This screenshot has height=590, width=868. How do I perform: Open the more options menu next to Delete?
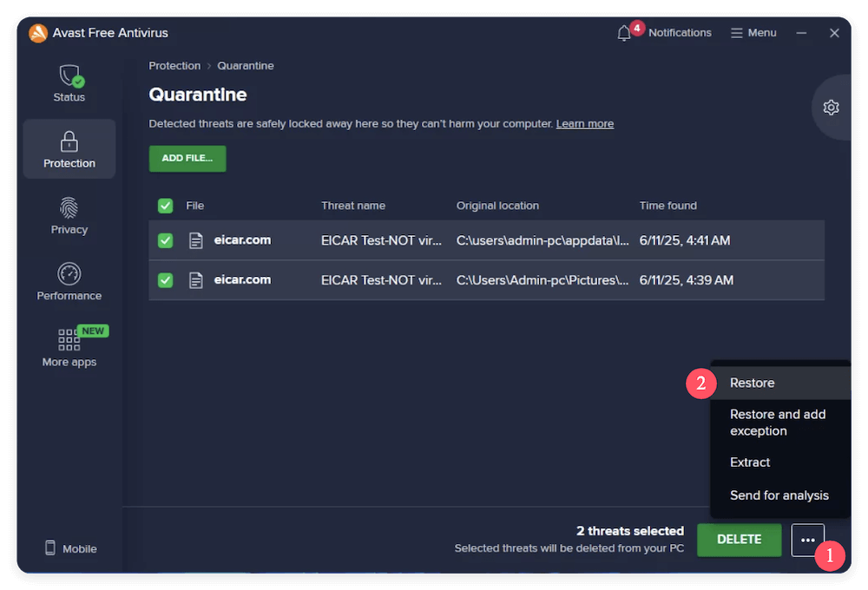pos(807,540)
